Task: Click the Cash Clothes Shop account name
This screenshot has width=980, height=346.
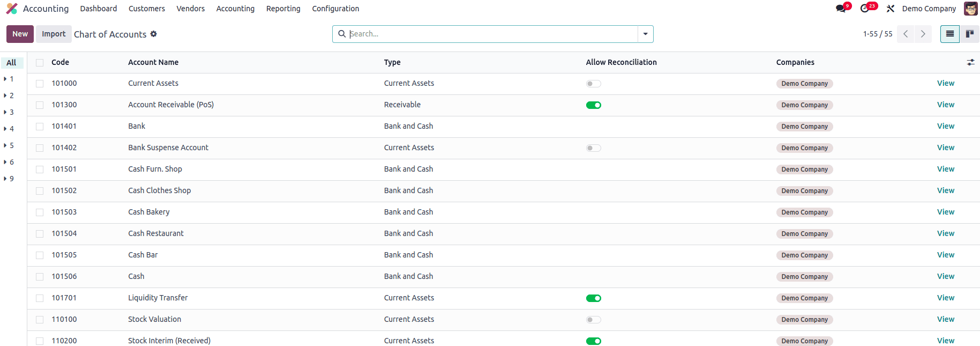Action: pyautogui.click(x=160, y=190)
